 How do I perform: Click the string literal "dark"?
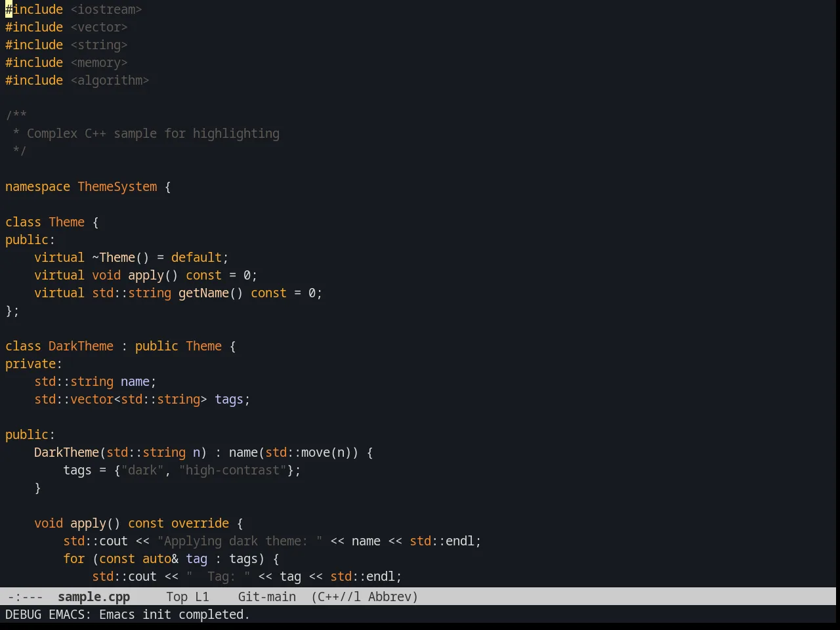(142, 470)
